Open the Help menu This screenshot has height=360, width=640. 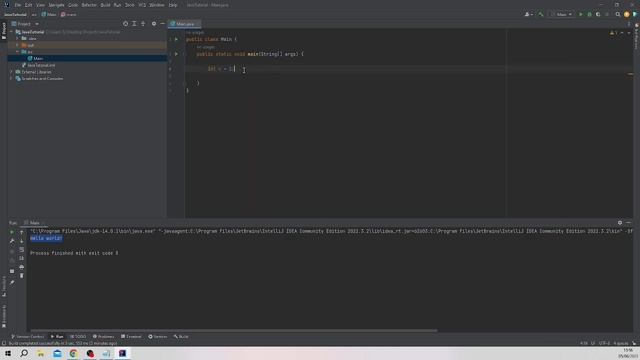(x=173, y=5)
